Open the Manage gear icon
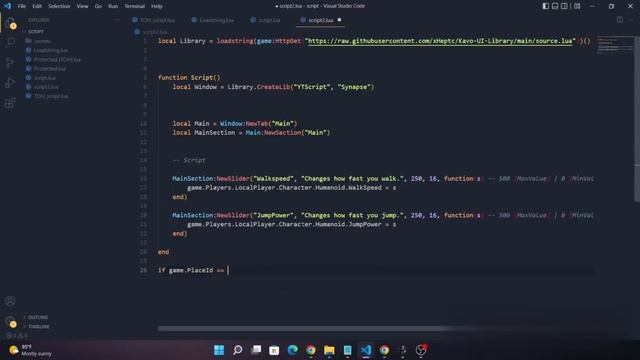Viewport: 640px width, 360px height. (10, 321)
